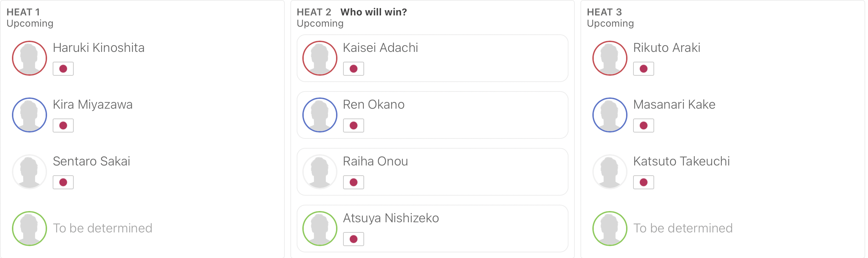Select Atsuya Nishizeko's prediction card
Screen dimensions: 868x258
pos(433,229)
